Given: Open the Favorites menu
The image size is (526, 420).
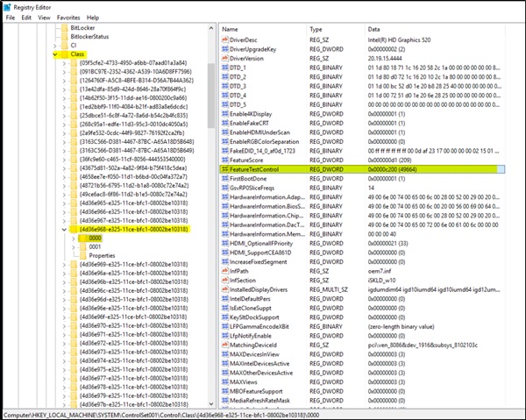Looking at the screenshot, I should coord(68,18).
